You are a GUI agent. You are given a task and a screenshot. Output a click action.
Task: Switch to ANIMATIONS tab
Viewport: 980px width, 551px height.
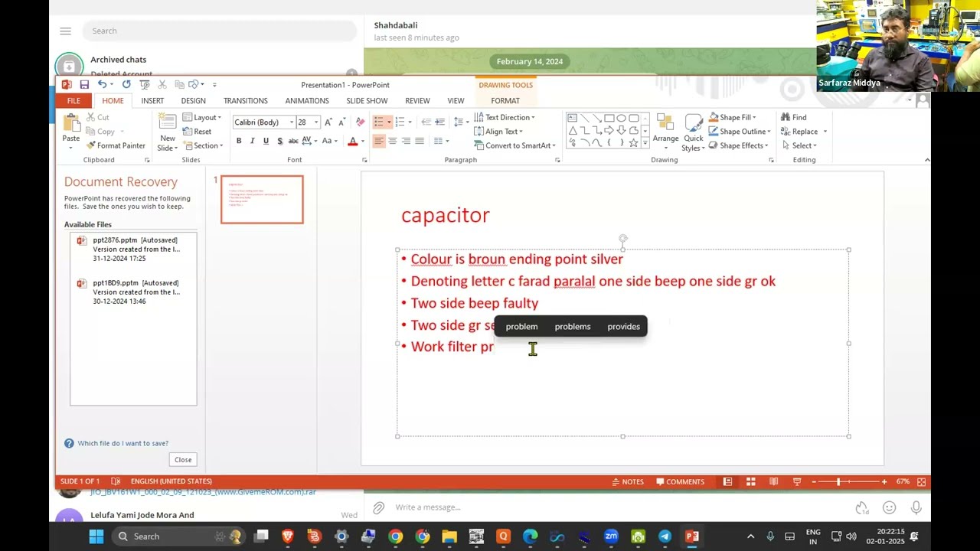307,101
